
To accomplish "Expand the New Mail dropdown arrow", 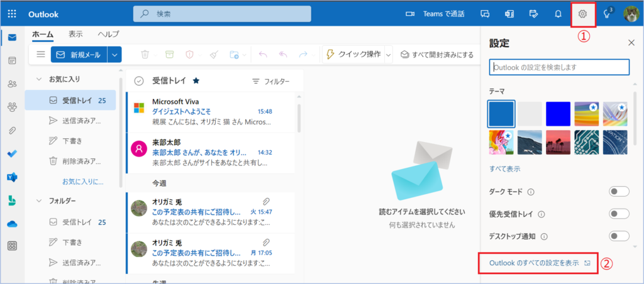I will pos(114,55).
